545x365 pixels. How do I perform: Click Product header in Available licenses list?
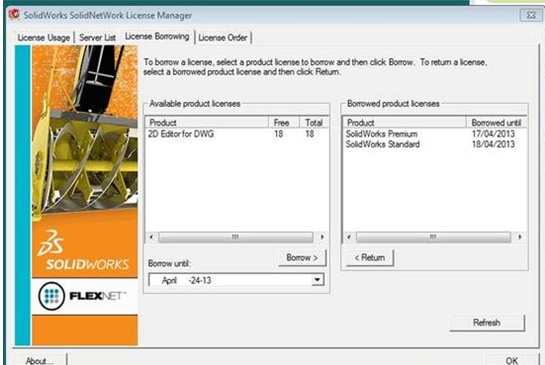coord(207,122)
